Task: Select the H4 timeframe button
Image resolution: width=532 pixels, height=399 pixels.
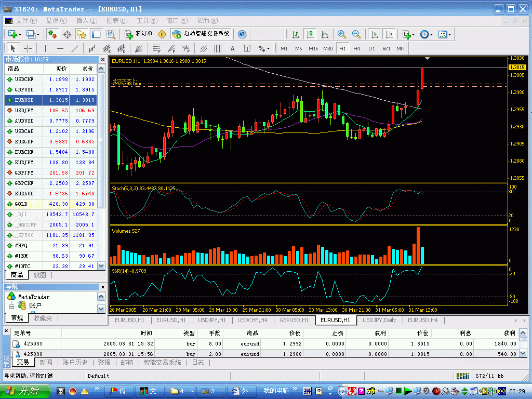Action: point(356,48)
